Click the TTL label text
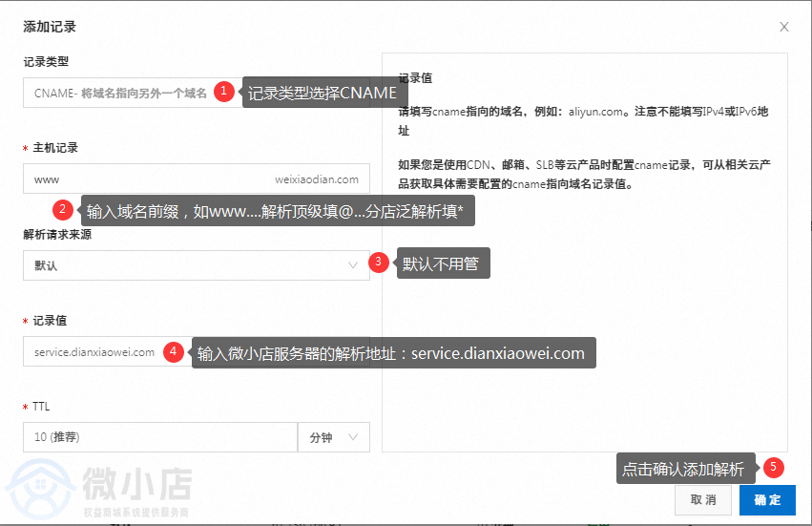 (41, 407)
